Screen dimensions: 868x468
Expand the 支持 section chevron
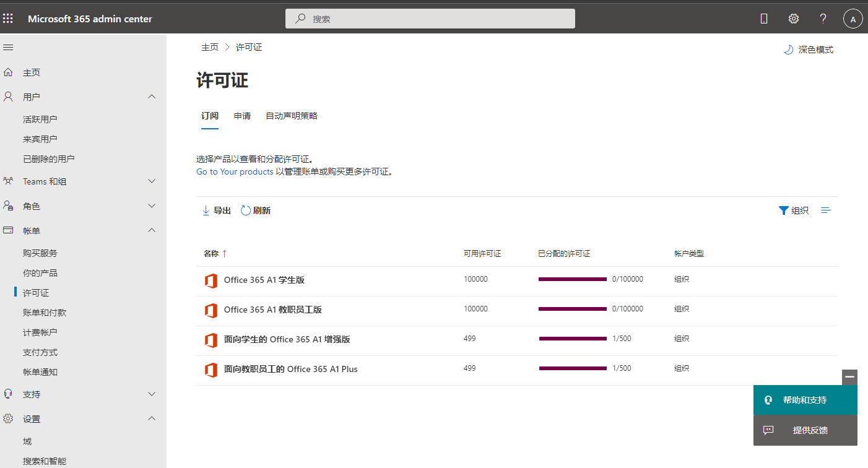tap(152, 394)
